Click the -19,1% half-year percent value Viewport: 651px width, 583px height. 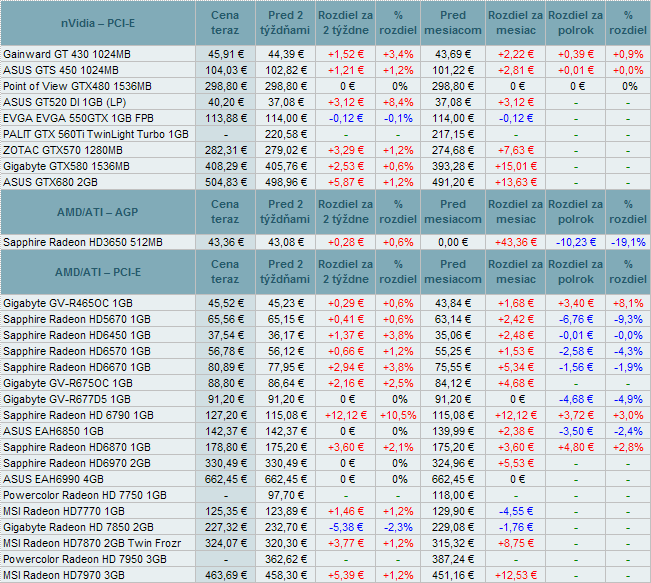click(628, 242)
